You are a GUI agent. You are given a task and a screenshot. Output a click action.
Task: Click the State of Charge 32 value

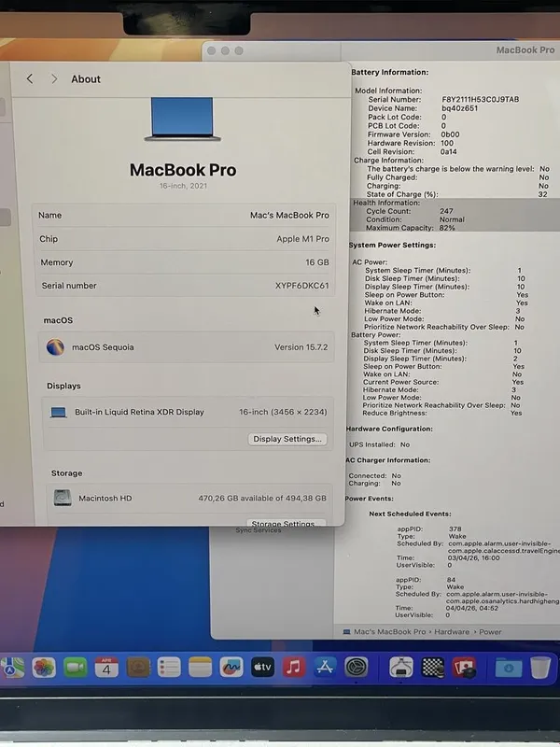coord(542,194)
